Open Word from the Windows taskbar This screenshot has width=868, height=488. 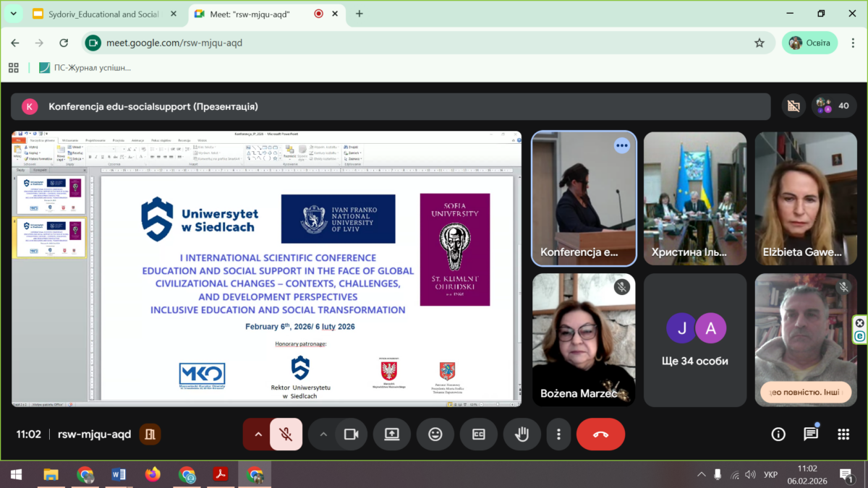coord(119,474)
